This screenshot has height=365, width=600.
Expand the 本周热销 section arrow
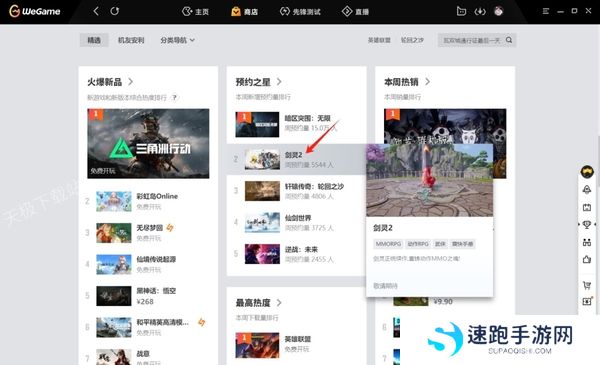(x=427, y=81)
